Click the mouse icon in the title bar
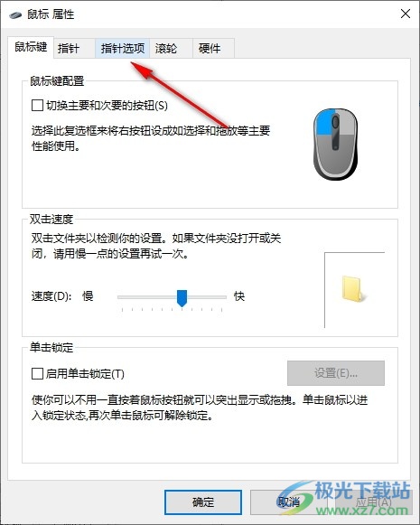The height and width of the screenshot is (525, 420). coord(15,14)
